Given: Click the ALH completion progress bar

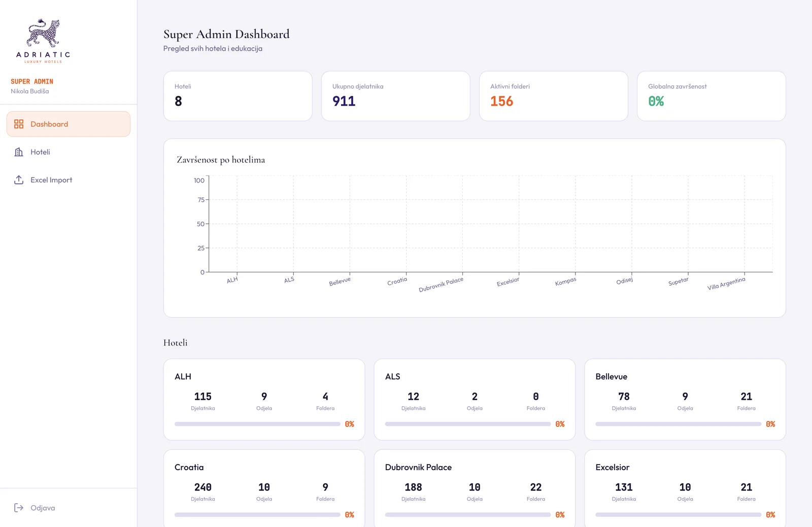Looking at the screenshot, I should coord(257,424).
